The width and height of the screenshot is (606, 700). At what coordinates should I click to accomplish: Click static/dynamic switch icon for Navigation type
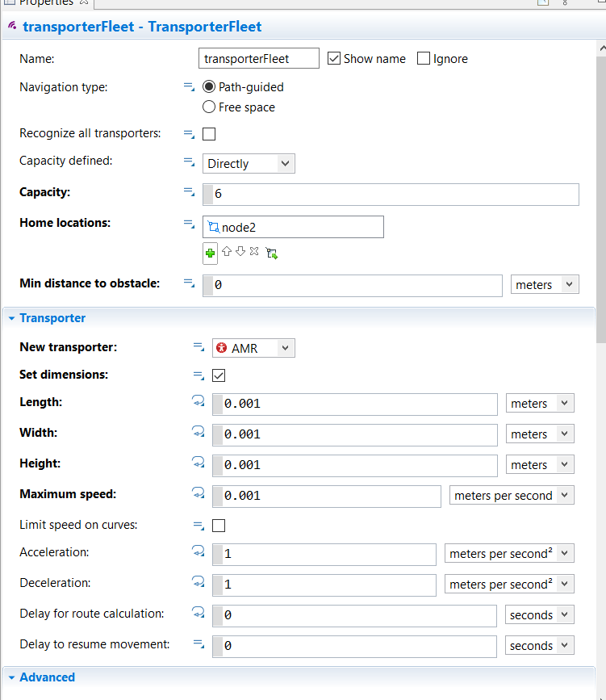tap(189, 86)
